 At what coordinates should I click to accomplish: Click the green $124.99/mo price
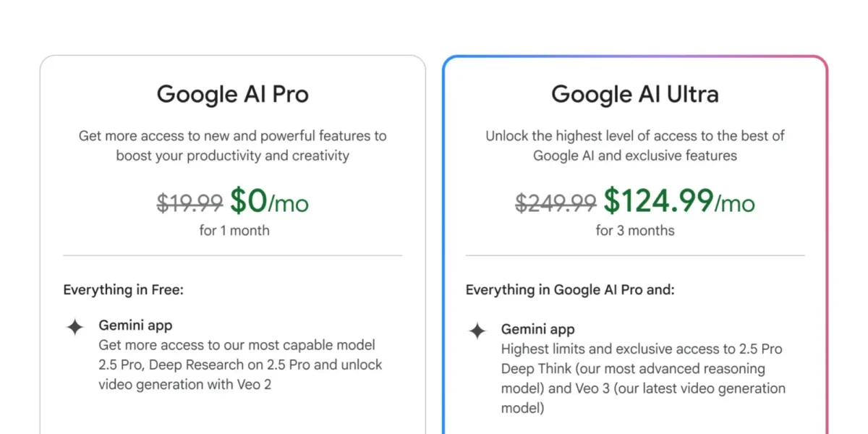tap(679, 202)
